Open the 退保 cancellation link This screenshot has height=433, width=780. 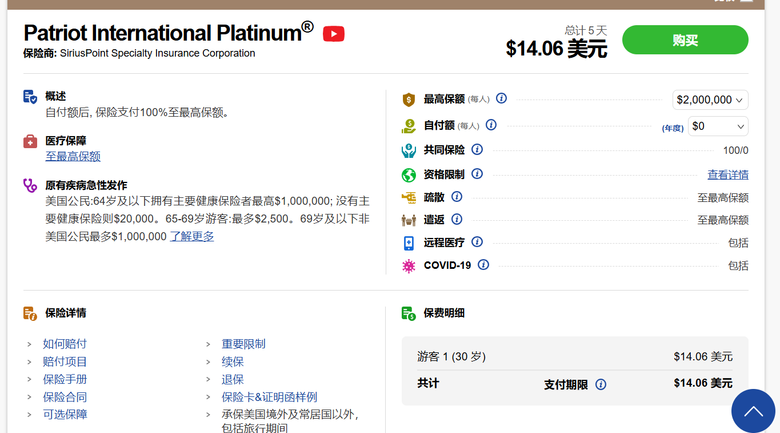(x=233, y=379)
